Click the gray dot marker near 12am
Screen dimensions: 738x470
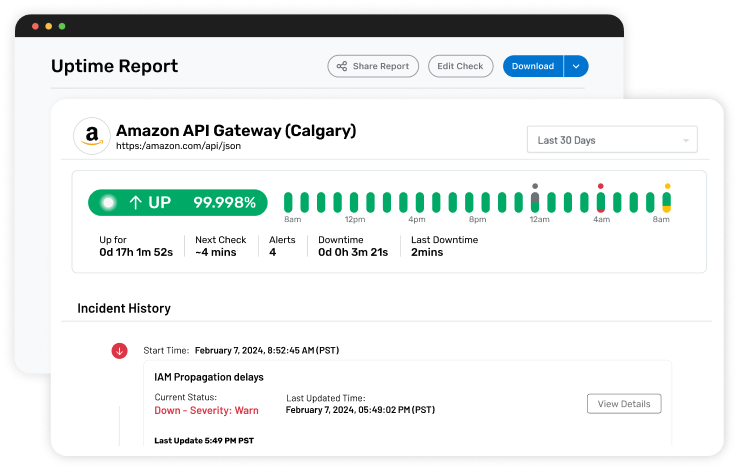(x=535, y=186)
